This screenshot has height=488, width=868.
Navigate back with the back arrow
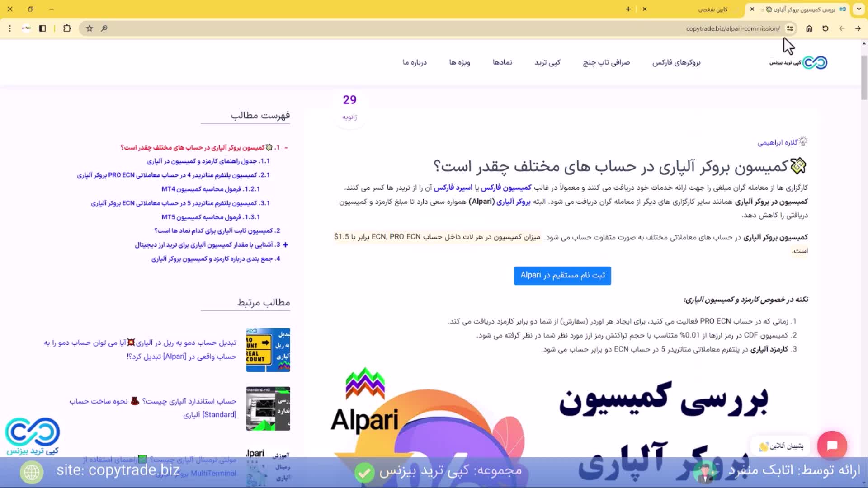pyautogui.click(x=841, y=28)
